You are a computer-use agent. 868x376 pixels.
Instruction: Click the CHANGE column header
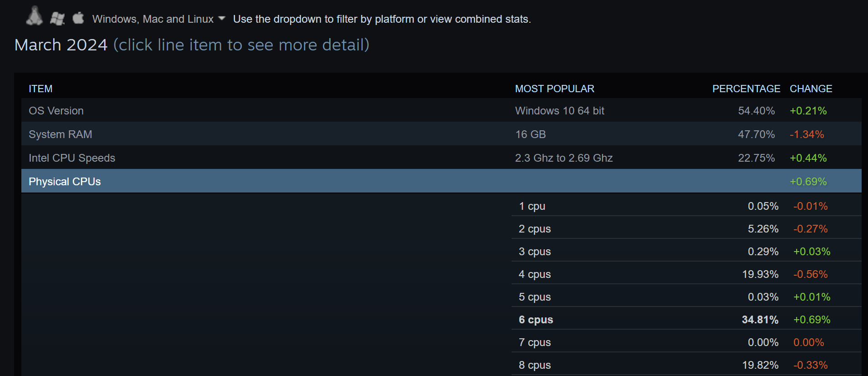pos(811,89)
